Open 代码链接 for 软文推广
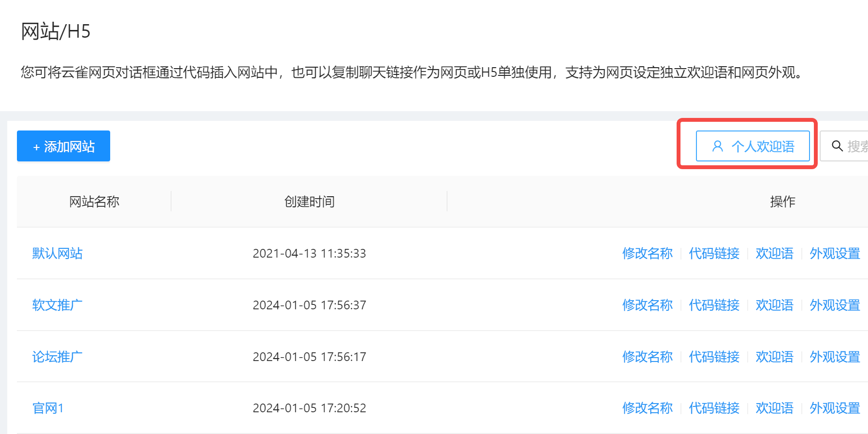The image size is (868, 434). pyautogui.click(x=714, y=305)
